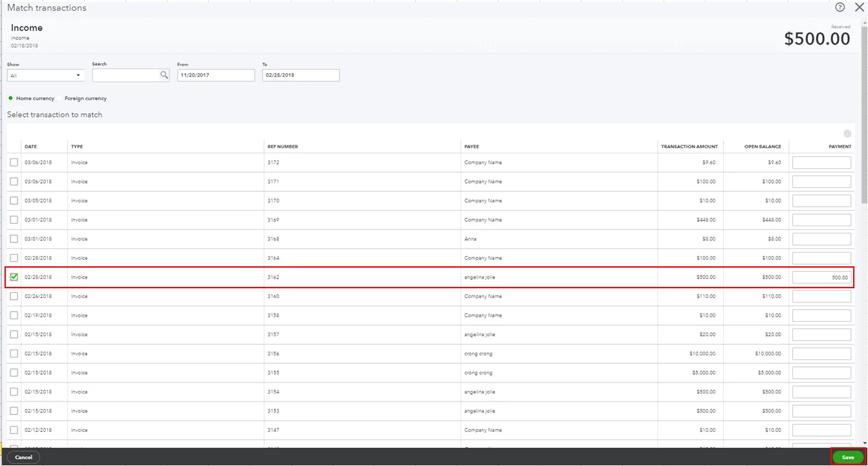
Task: Click the Save button
Action: pos(848,457)
